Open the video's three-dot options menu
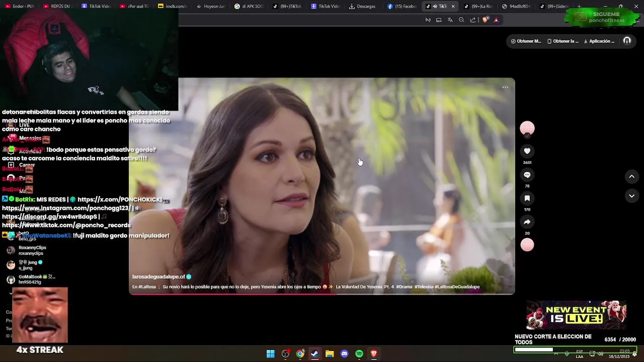 pyautogui.click(x=505, y=87)
